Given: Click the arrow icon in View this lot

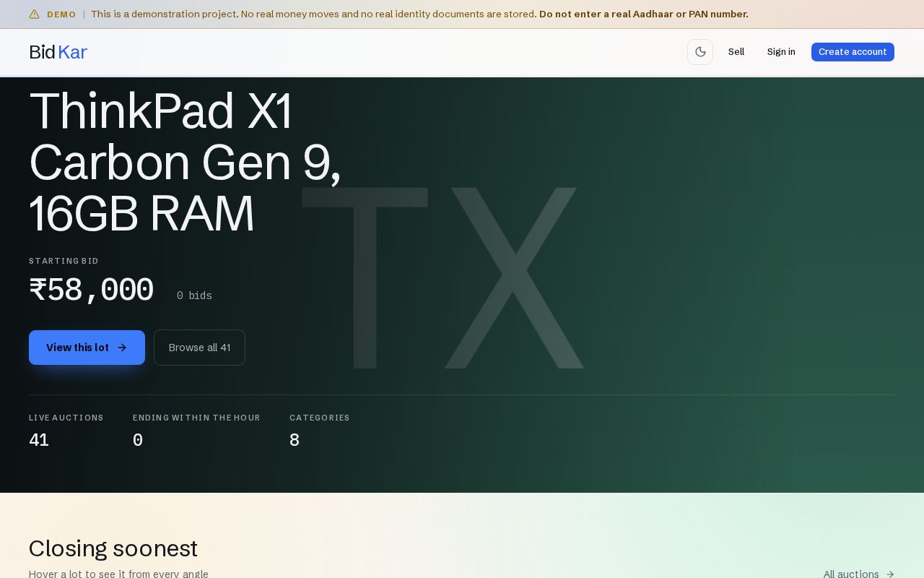Looking at the screenshot, I should click(x=122, y=348).
